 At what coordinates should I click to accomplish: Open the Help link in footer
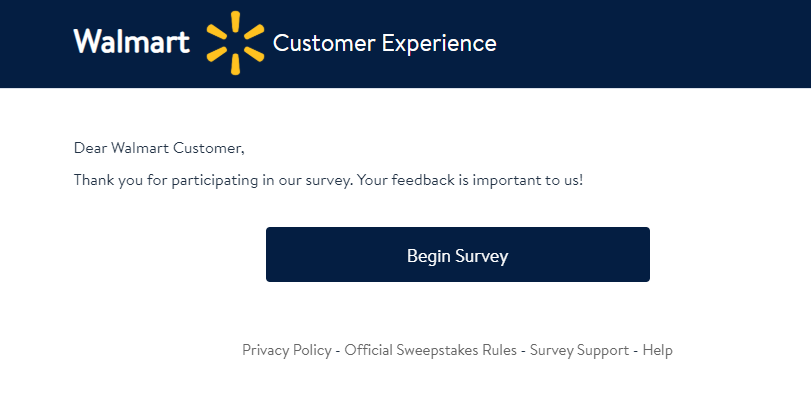(x=657, y=350)
